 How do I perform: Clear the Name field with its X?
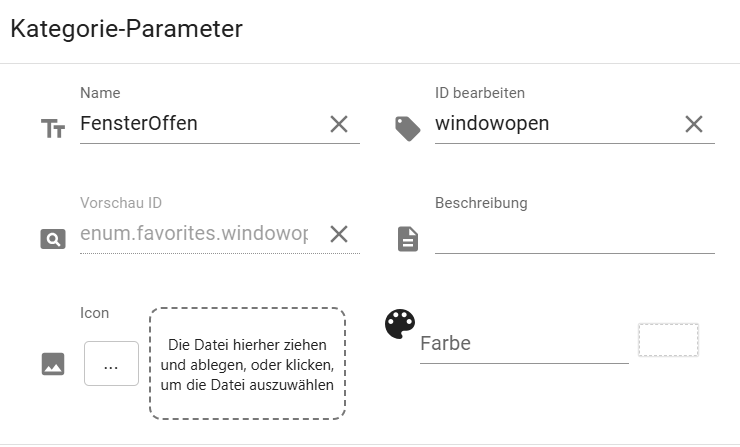point(339,124)
